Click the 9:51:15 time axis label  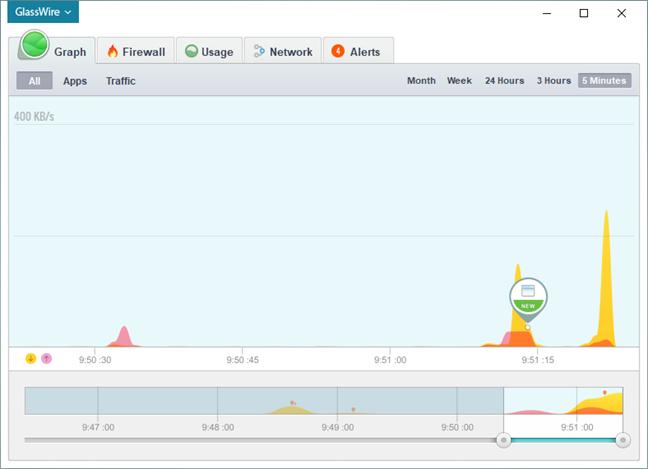(x=537, y=360)
